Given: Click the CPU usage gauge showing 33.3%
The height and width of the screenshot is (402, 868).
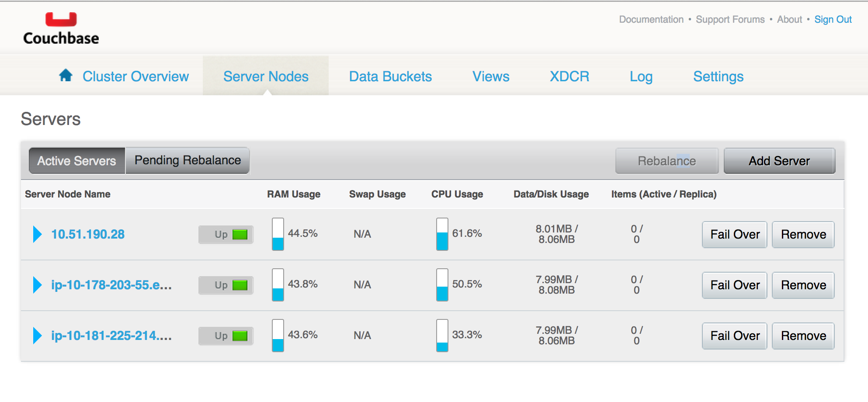Looking at the screenshot, I should 442,336.
